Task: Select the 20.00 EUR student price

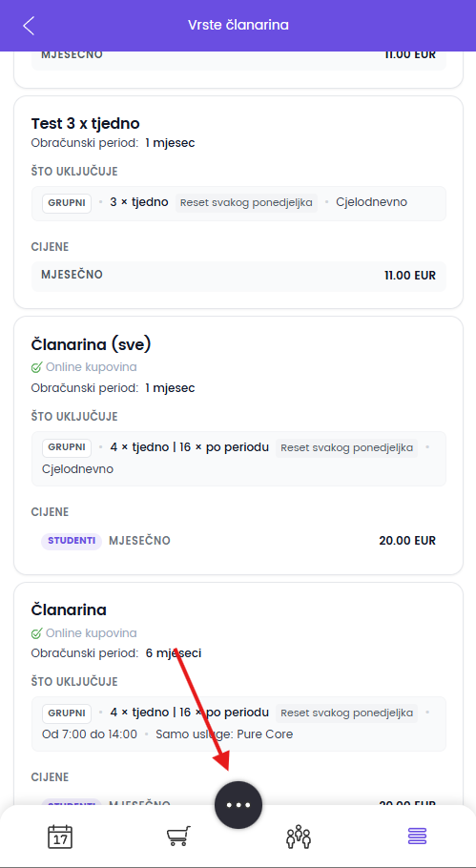Action: point(407,541)
